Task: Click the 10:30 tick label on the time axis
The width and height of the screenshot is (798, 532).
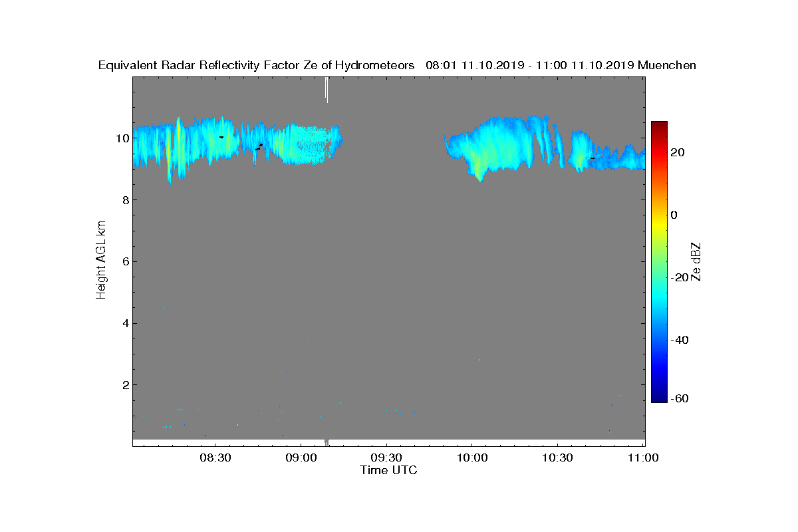Action: point(557,458)
